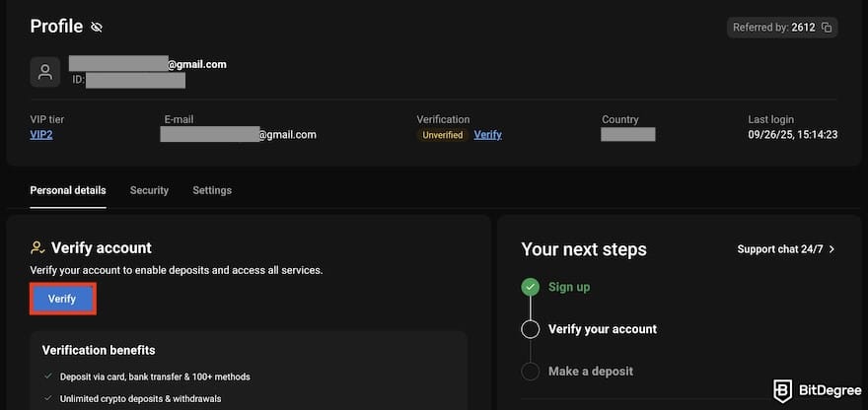Click the user avatar icon
This screenshot has height=410, width=868.
pos(44,72)
